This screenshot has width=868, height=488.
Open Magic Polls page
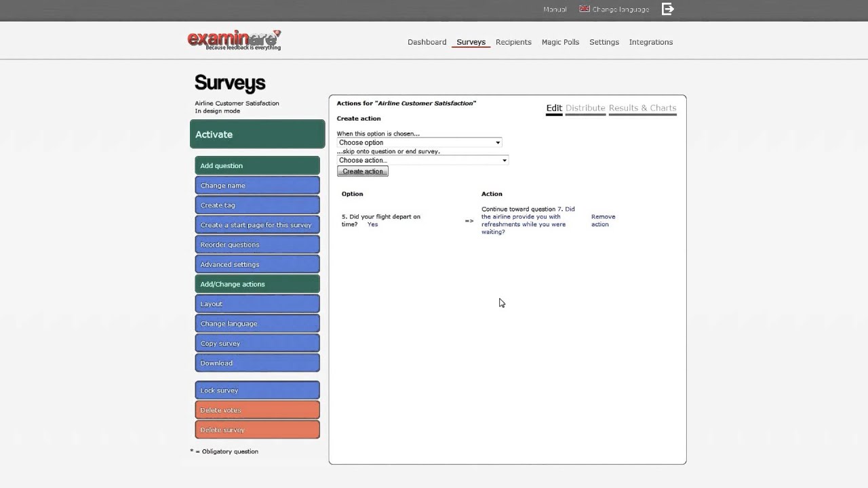coord(560,42)
